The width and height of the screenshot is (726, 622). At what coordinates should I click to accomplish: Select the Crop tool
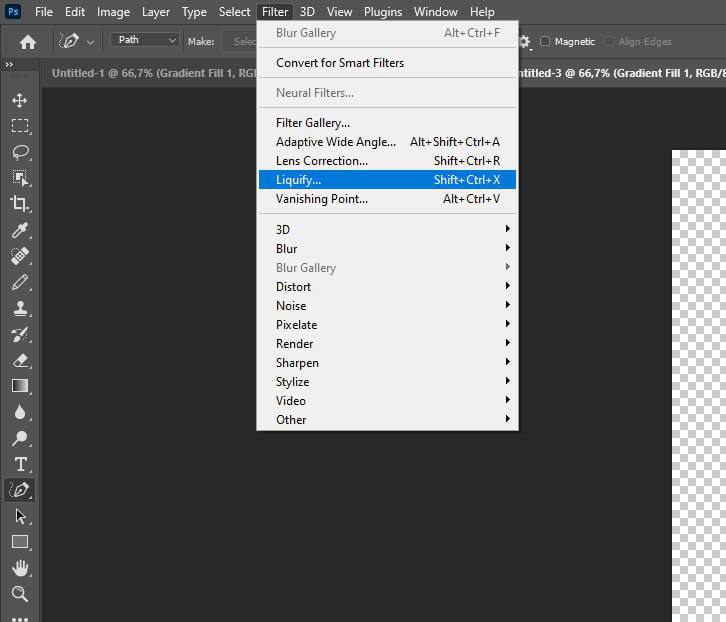coord(20,204)
